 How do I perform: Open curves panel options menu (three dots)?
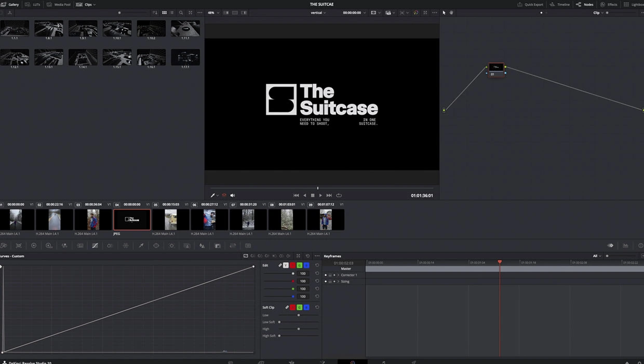coord(317,256)
